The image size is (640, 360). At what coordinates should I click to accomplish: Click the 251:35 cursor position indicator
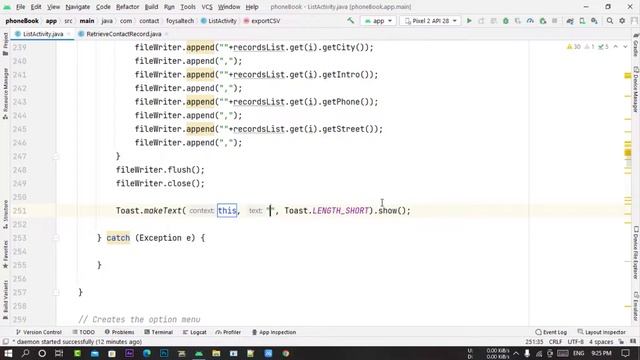point(534,342)
